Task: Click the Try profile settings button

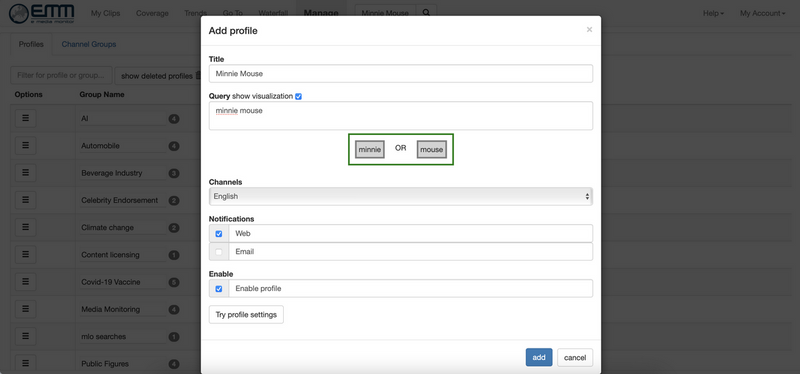Action: pyautogui.click(x=246, y=315)
